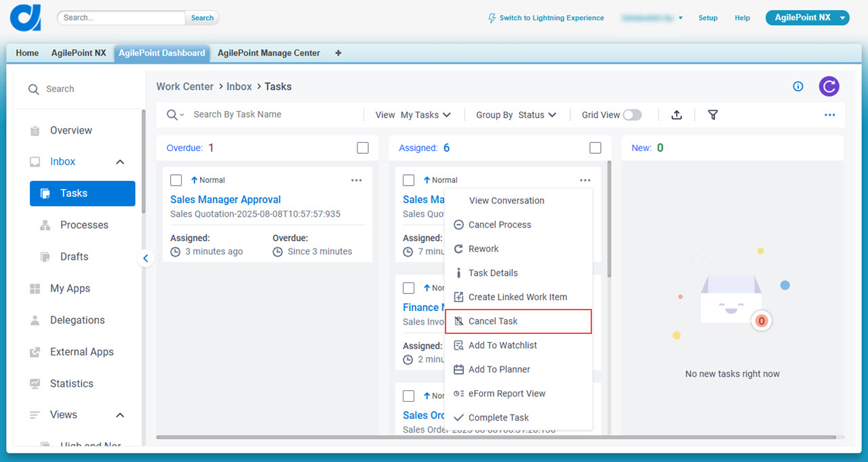Open the Group By Status dropdown
This screenshot has height=462, width=868.
coord(516,115)
